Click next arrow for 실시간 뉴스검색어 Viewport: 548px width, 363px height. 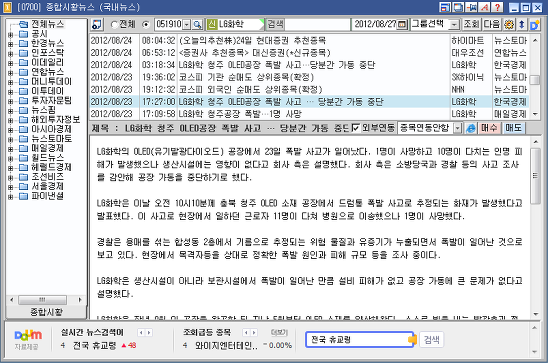pos(149,333)
